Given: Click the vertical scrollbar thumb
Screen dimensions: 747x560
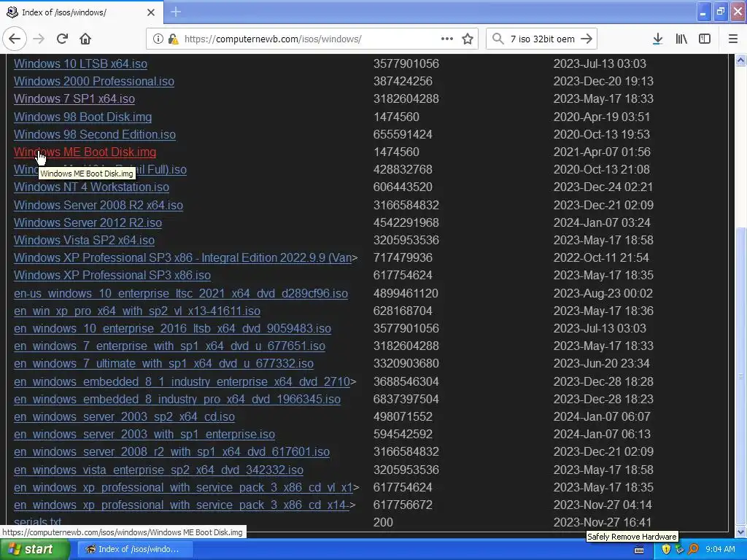Looking at the screenshot, I should tap(741, 376).
